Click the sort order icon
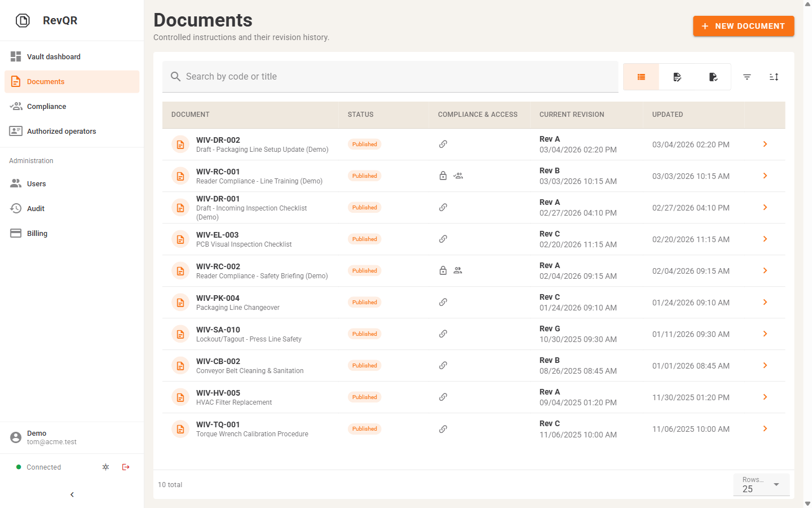This screenshot has width=812, height=508. tap(774, 77)
